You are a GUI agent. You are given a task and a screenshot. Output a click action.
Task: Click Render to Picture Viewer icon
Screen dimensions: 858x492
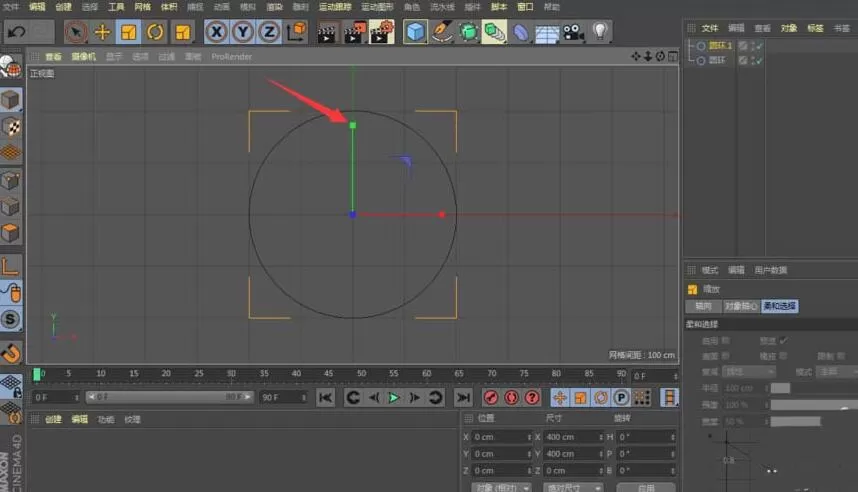click(x=355, y=32)
